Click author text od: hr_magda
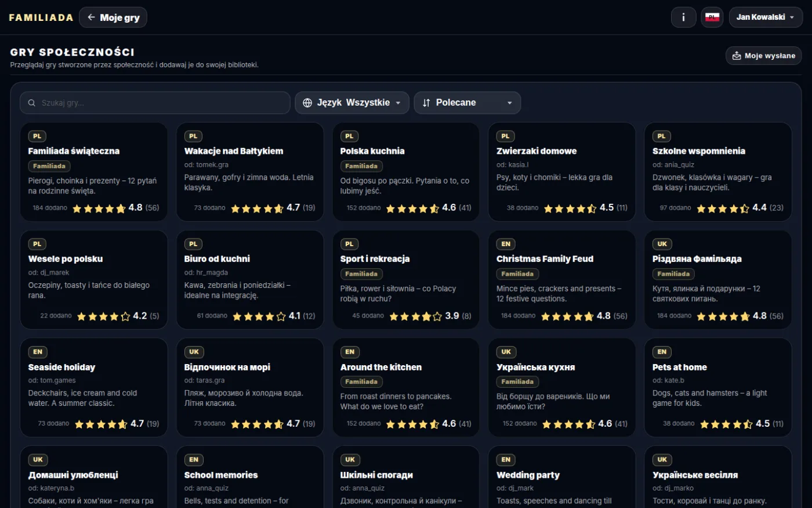Viewport: 812px width, 508px height. click(x=206, y=273)
